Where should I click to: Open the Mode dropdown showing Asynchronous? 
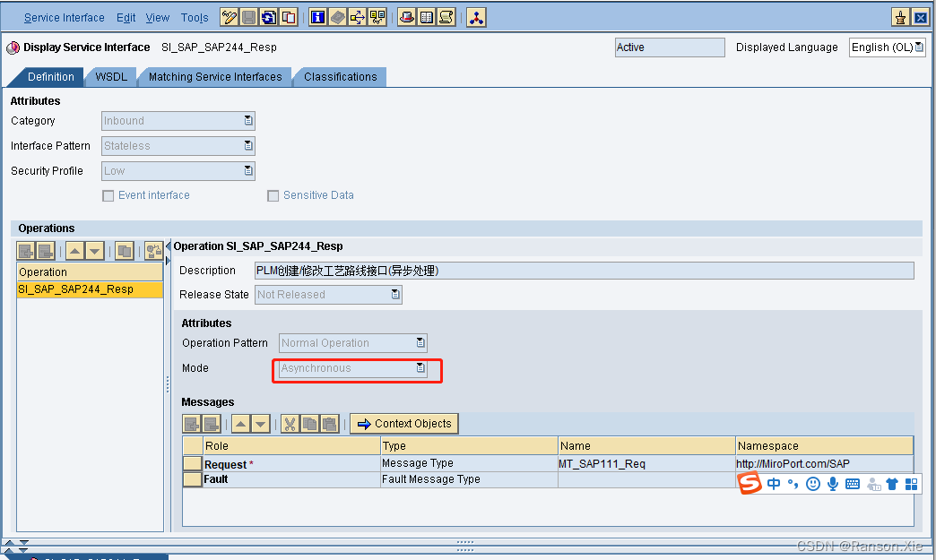click(420, 367)
